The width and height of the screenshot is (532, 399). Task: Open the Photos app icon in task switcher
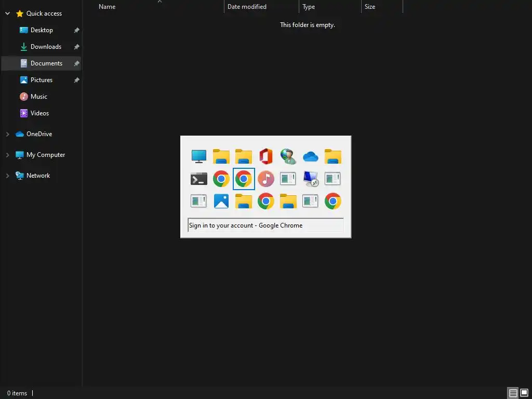pos(221,201)
